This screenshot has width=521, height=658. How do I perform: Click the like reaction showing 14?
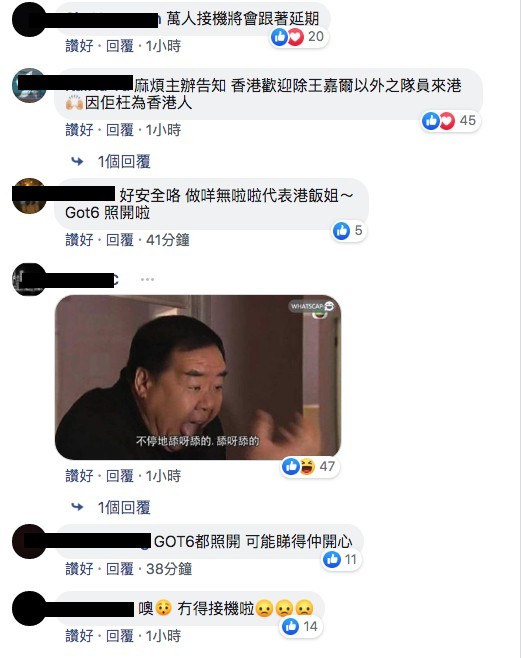pos(301,627)
